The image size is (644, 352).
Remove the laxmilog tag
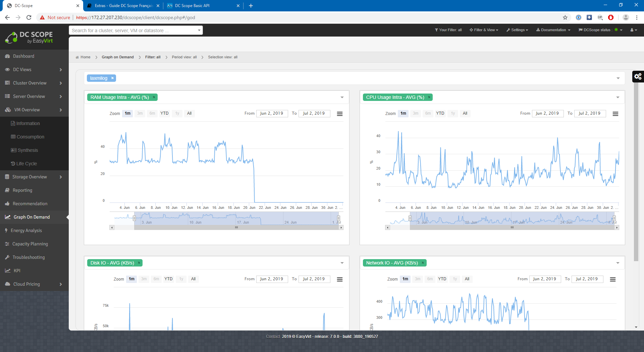[x=113, y=78]
